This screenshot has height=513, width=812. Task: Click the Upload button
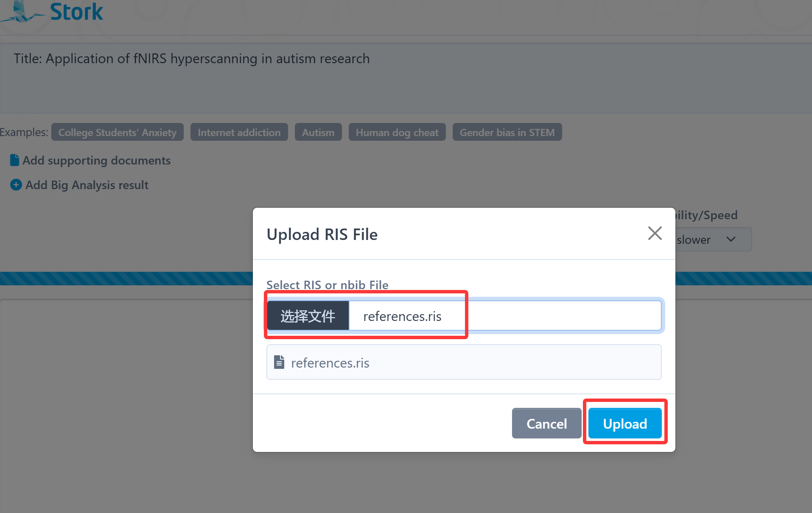624,424
